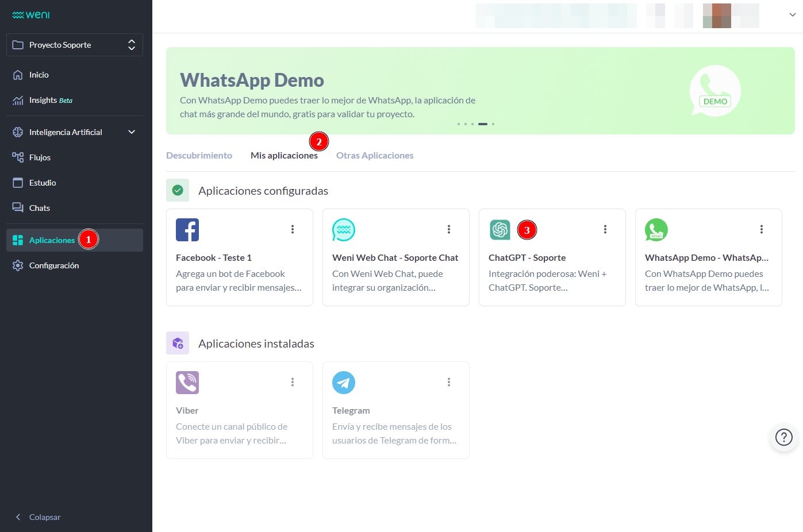The width and height of the screenshot is (803, 532).
Task: Switch to the Descubrimiento tab
Action: click(199, 156)
